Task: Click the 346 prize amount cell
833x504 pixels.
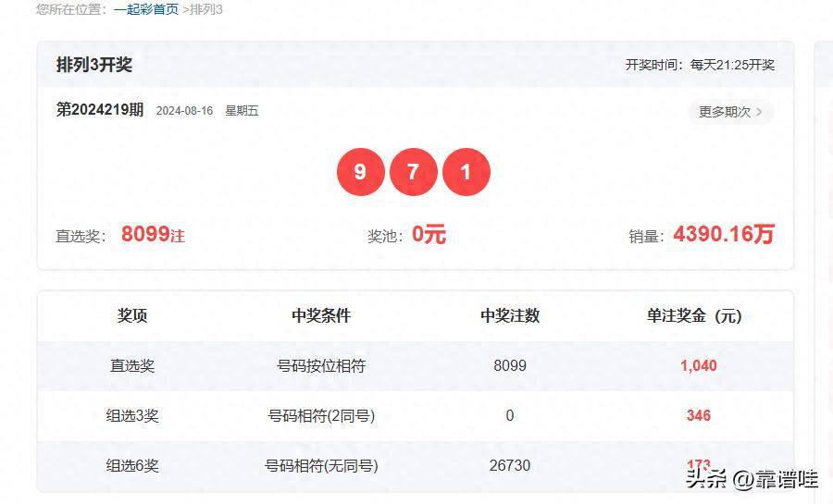Action: coord(699,415)
